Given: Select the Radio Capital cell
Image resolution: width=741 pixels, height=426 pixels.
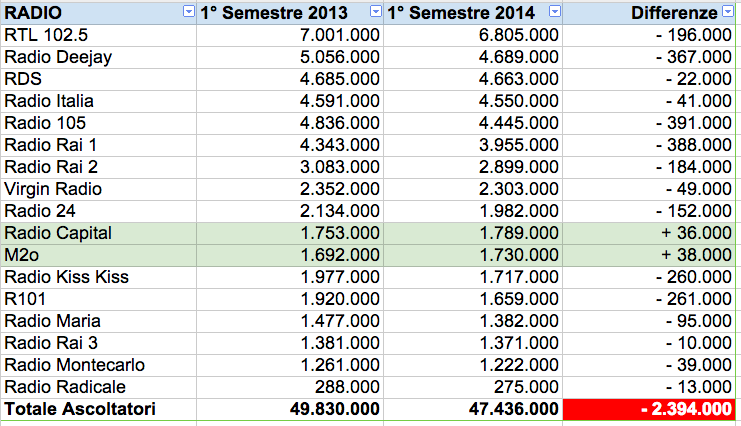Looking at the screenshot, I should tap(98, 234).
